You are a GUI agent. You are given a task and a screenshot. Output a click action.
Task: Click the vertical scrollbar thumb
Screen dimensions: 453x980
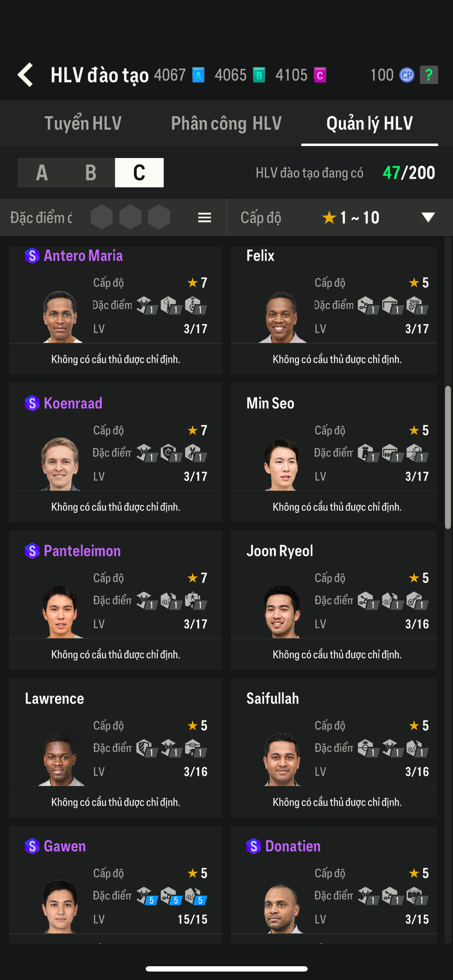448,457
